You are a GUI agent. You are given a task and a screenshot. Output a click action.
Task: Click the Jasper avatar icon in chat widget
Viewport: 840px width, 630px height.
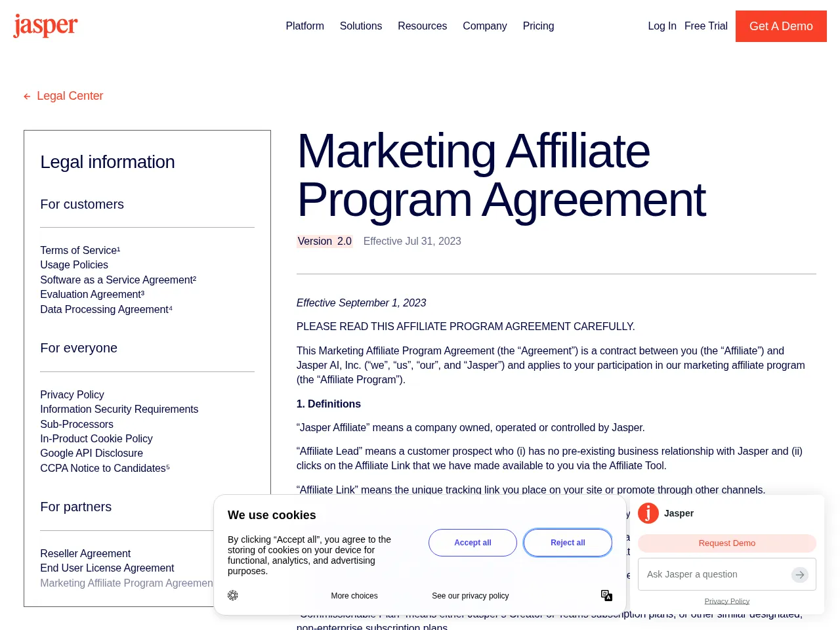pos(648,513)
